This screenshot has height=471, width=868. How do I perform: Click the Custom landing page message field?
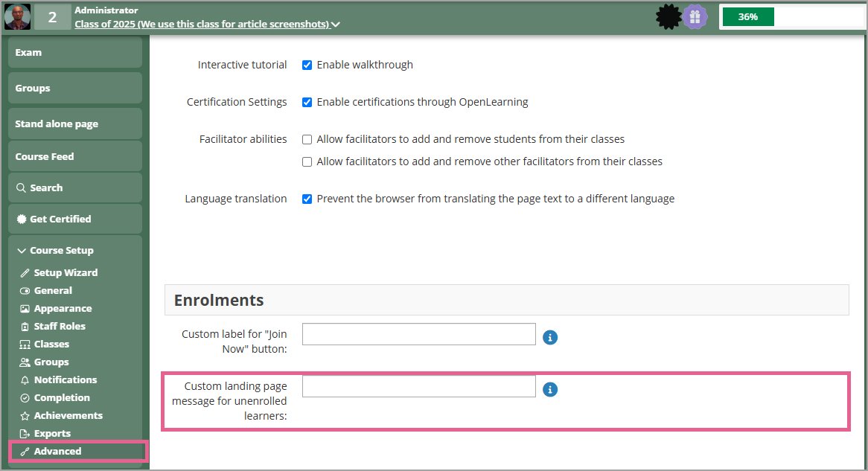tap(419, 386)
